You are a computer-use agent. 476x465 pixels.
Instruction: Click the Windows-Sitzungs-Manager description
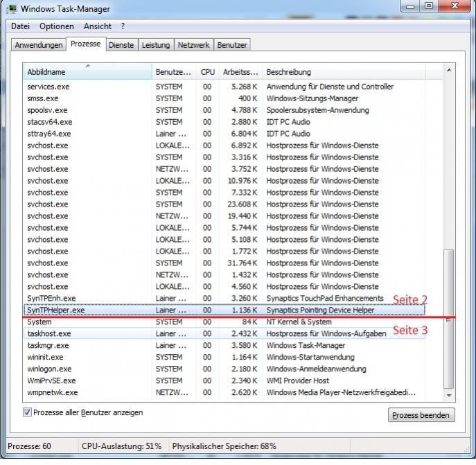point(312,98)
